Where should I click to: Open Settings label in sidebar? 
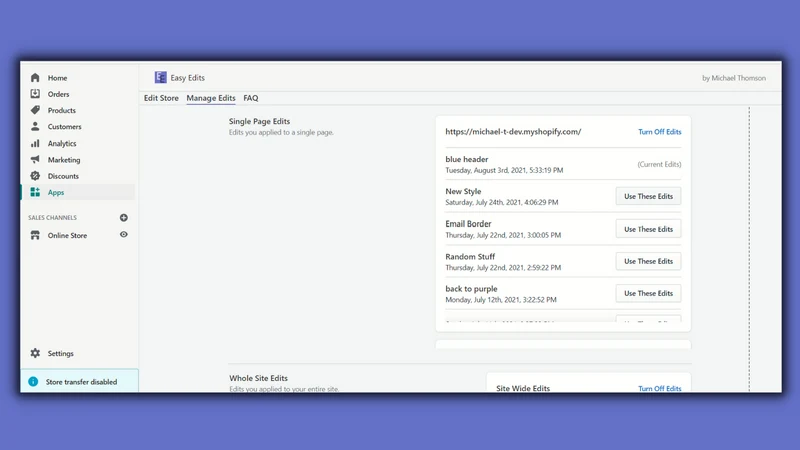pos(60,354)
